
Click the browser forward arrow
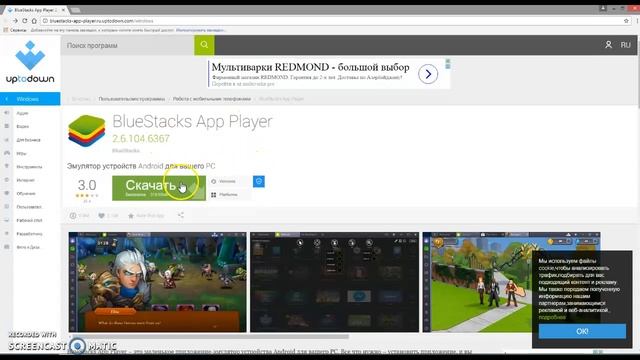click(x=15, y=21)
